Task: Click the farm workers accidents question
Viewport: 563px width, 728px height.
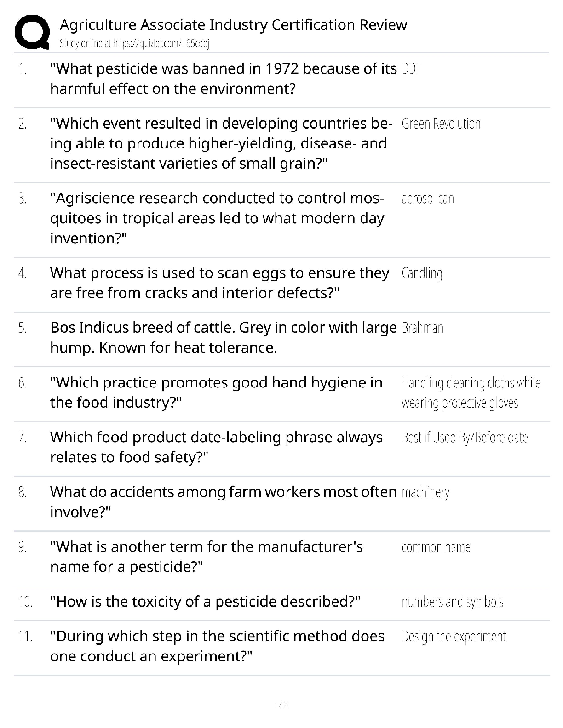Action: (x=223, y=501)
